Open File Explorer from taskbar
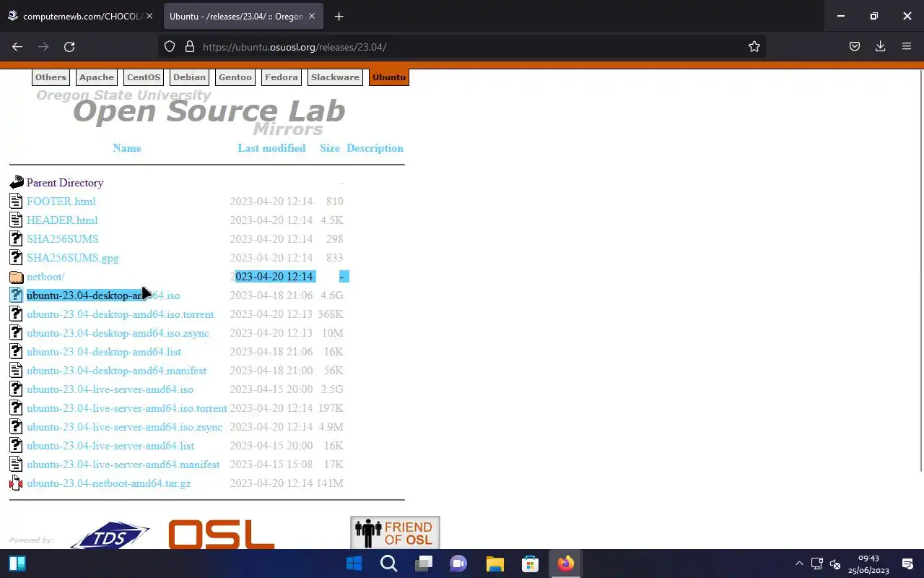 click(494, 564)
